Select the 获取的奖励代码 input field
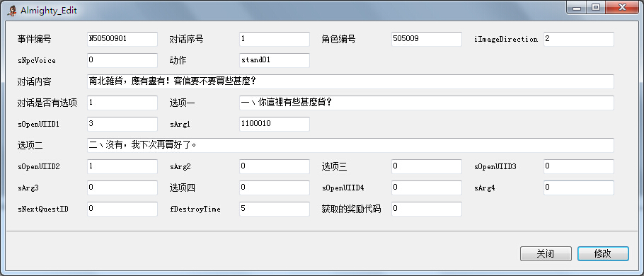The image size is (644, 276). (427, 209)
